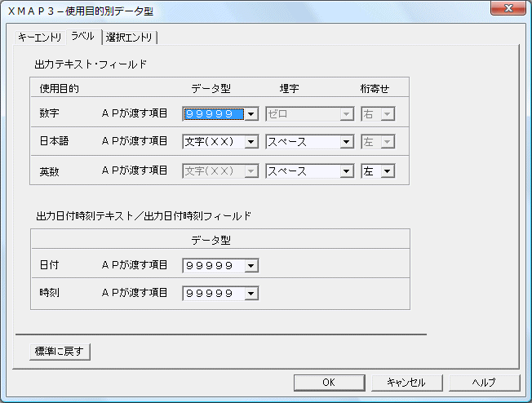
Task: Click the 99999 field in 日付 row
Action: pos(214,265)
